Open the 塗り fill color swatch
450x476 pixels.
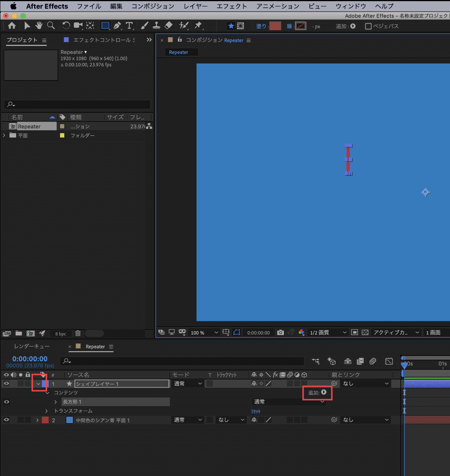[x=275, y=26]
